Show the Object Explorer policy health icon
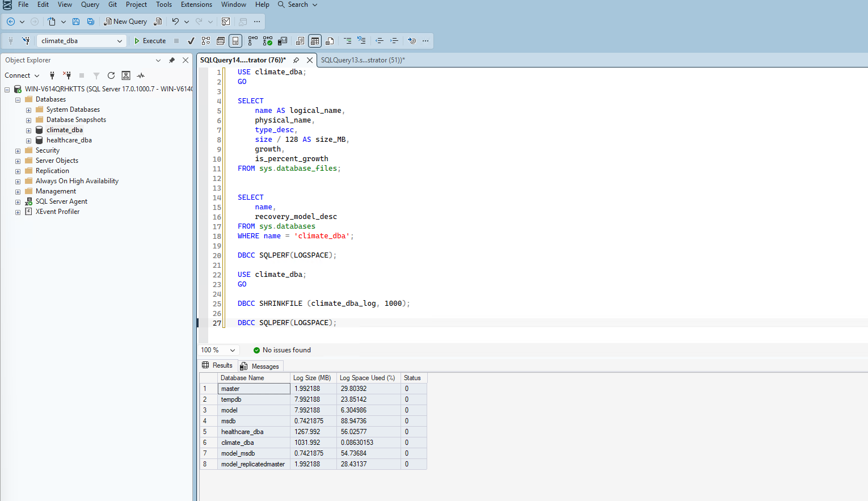 coord(126,75)
